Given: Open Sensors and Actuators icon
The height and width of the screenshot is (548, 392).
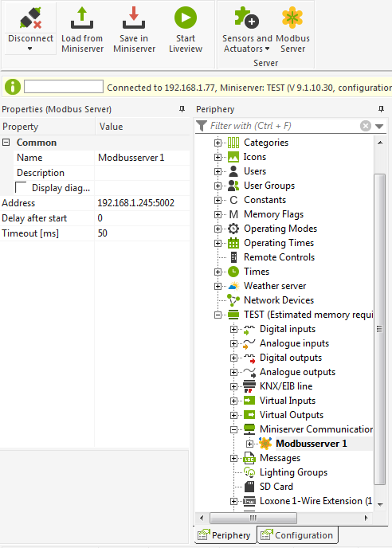Looking at the screenshot, I should 246,18.
